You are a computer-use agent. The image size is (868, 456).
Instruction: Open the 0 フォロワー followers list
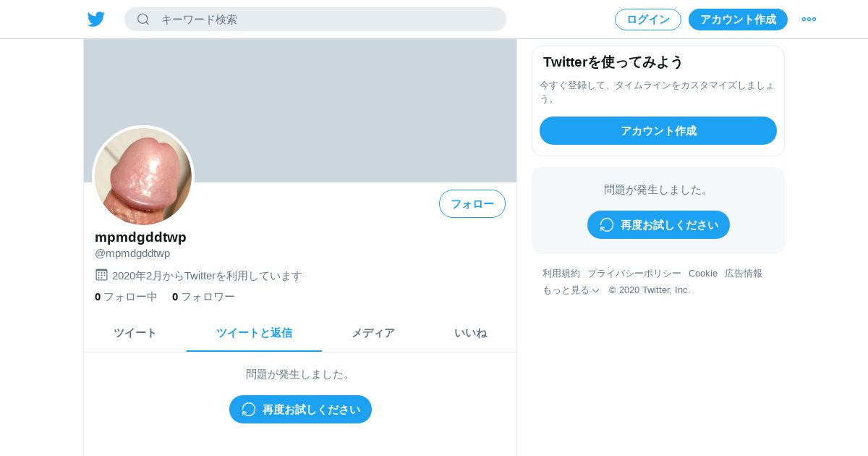(203, 297)
